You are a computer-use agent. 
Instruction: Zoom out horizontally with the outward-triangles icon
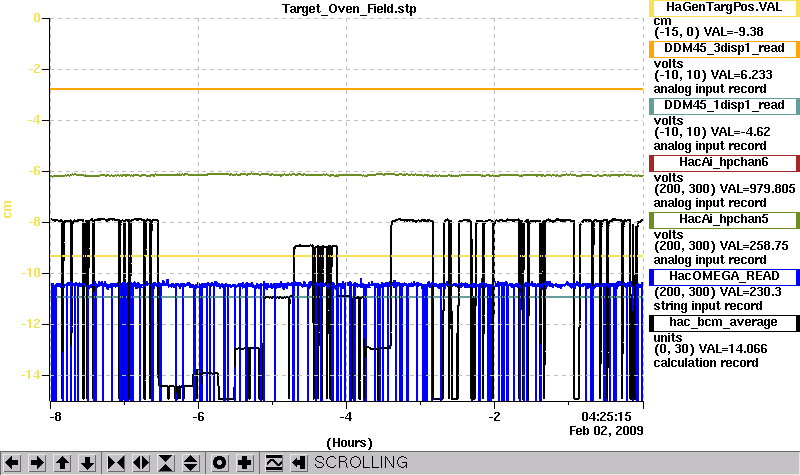click(x=141, y=463)
